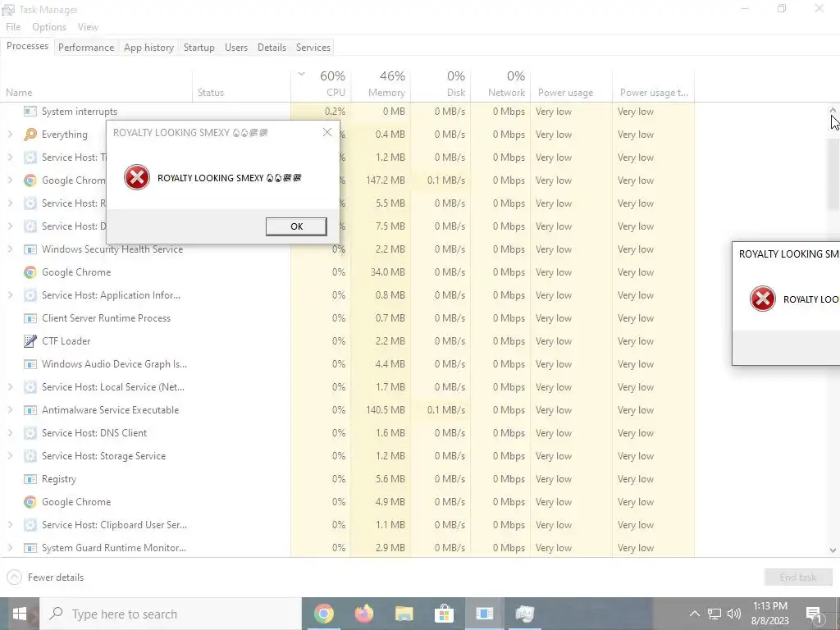This screenshot has height=630, width=840.
Task: Sort by the Status column header
Action: pyautogui.click(x=242, y=85)
